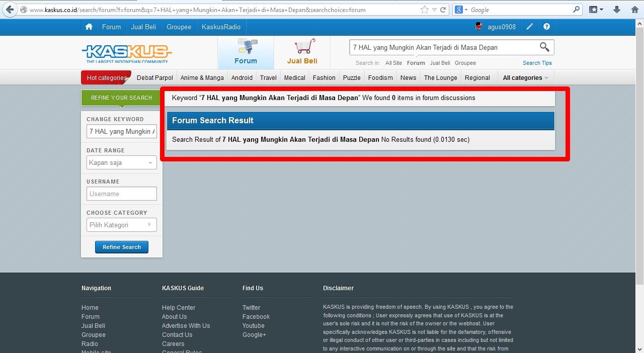The width and height of the screenshot is (644, 353).
Task: Open the footer Facebook link
Action: pos(256,317)
